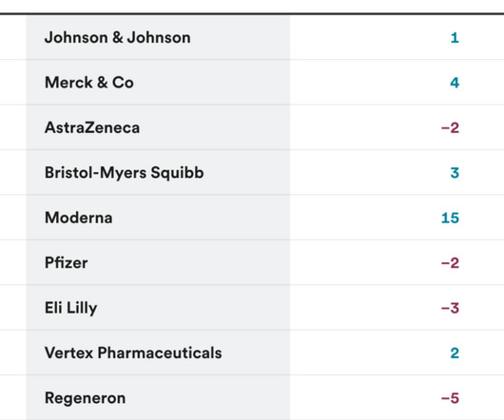Click the Moderna company name

point(79,218)
